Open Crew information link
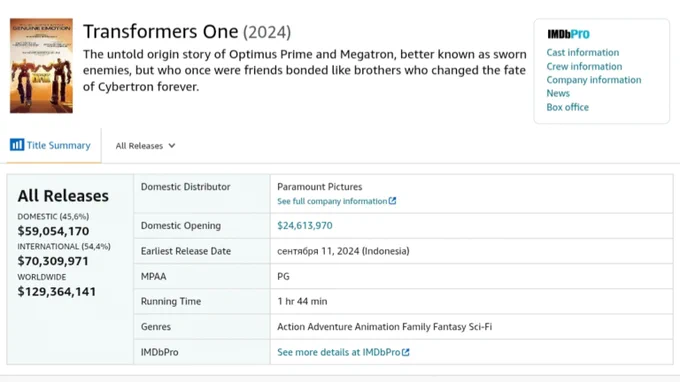Image resolution: width=680 pixels, height=382 pixels. tap(584, 66)
